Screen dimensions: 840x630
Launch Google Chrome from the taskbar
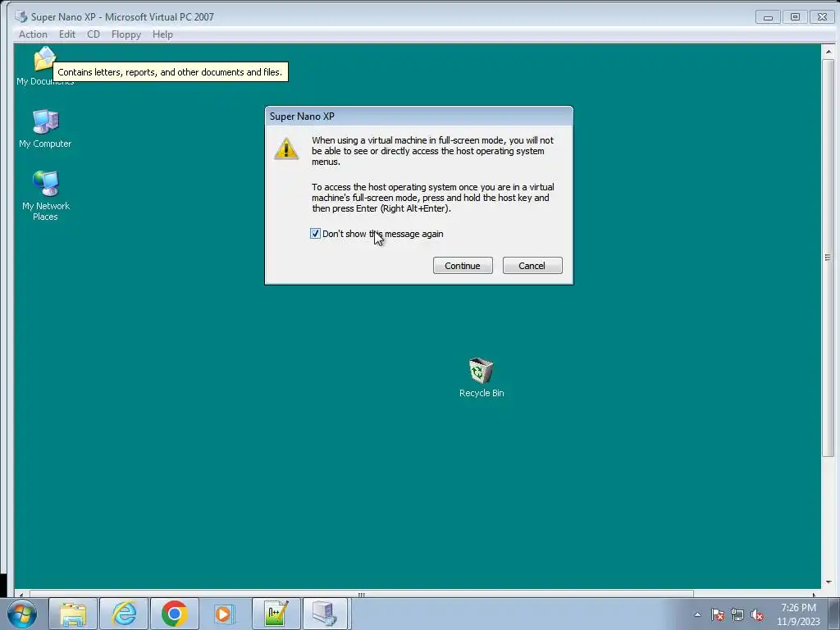(x=175, y=614)
